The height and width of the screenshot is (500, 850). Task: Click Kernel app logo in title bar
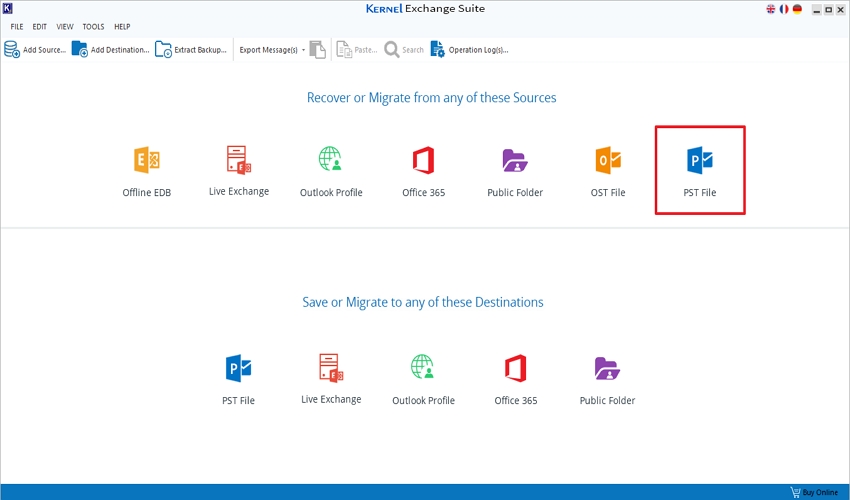coord(8,8)
